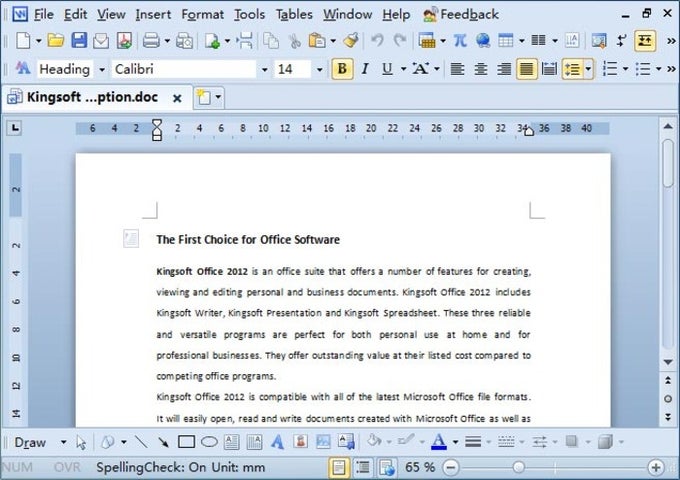
Task: Save document with the floppy disk icon
Action: [x=79, y=41]
